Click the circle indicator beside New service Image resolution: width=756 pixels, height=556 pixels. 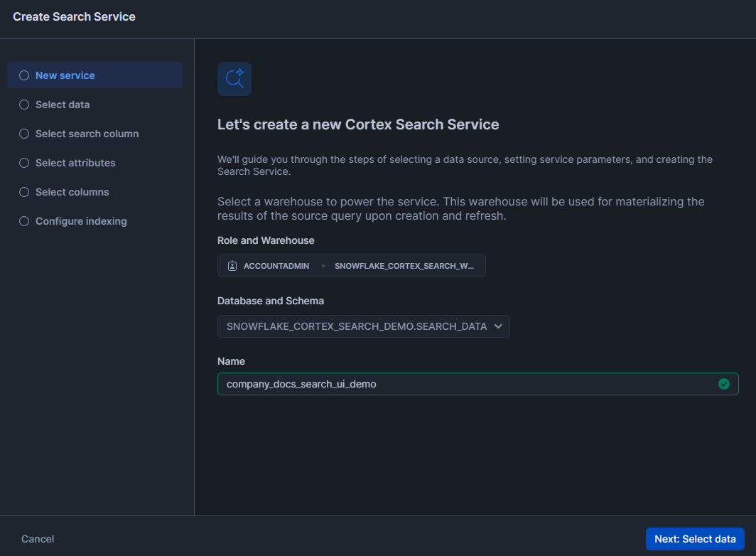24,75
